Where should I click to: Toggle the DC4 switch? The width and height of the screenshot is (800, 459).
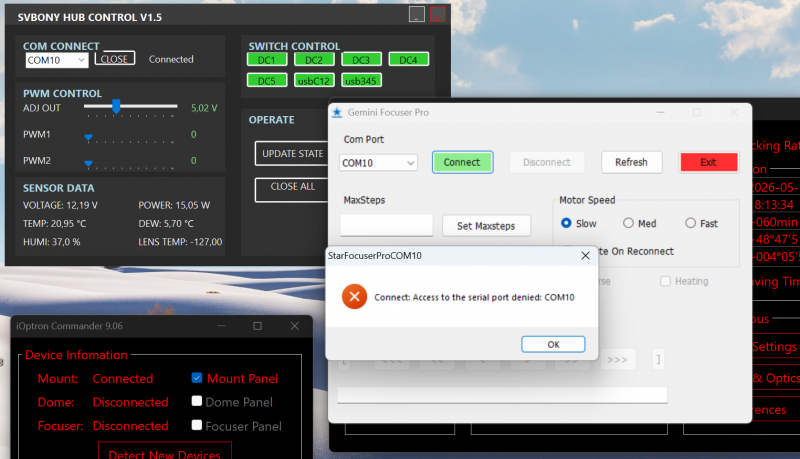[x=408, y=60]
